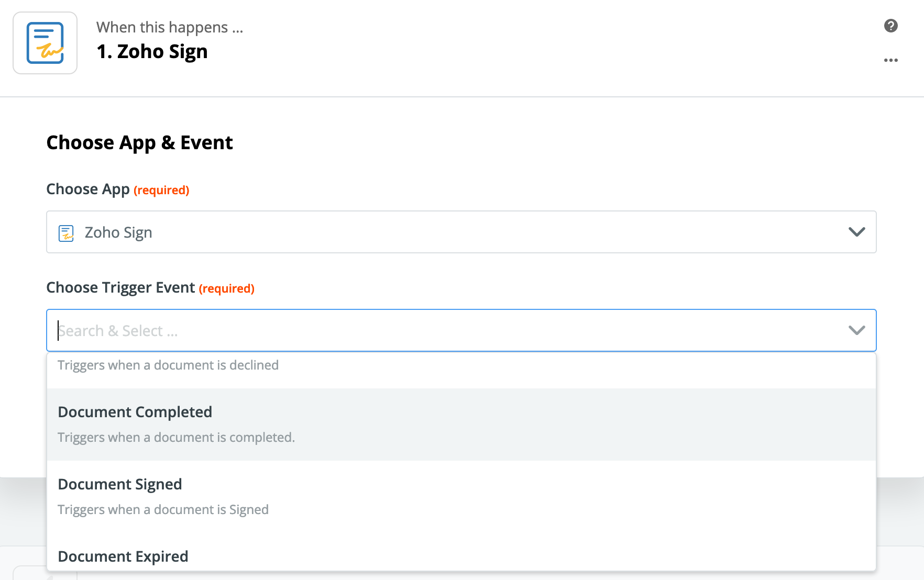Click the Choose Trigger Event label

121,287
